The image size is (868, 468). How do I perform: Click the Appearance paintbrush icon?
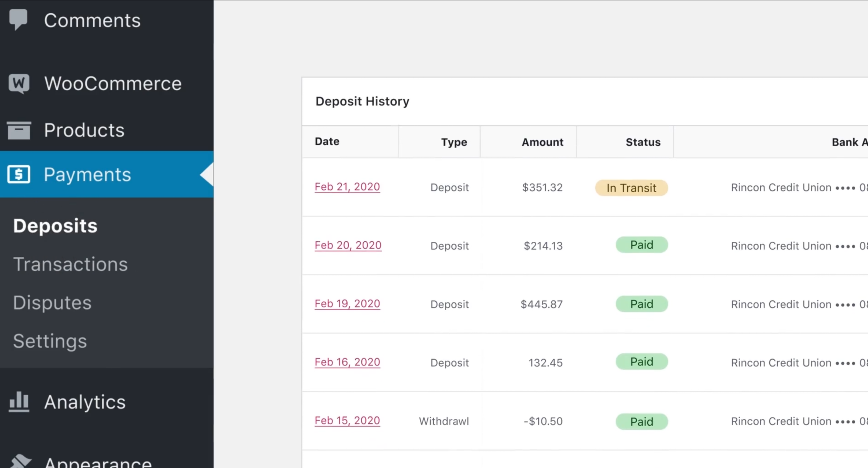point(20,461)
